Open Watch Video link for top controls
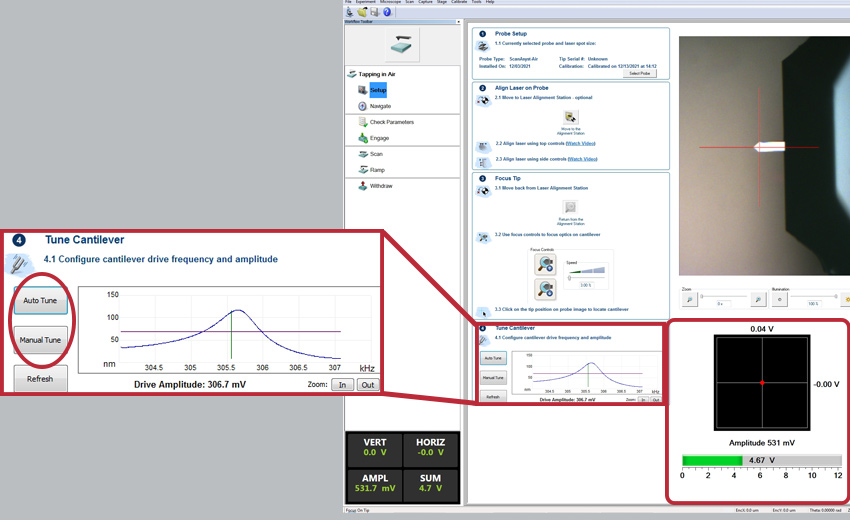The image size is (850, 520). (x=581, y=144)
